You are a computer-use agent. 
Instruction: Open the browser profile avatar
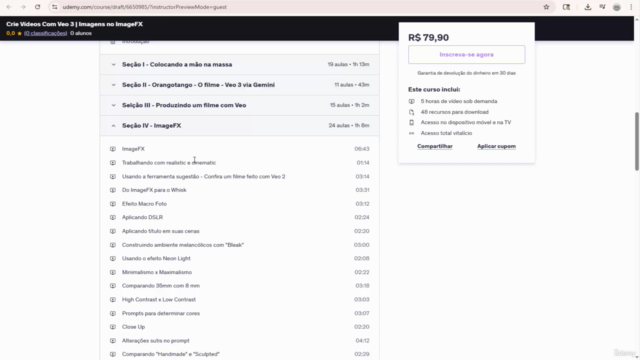(x=617, y=7)
